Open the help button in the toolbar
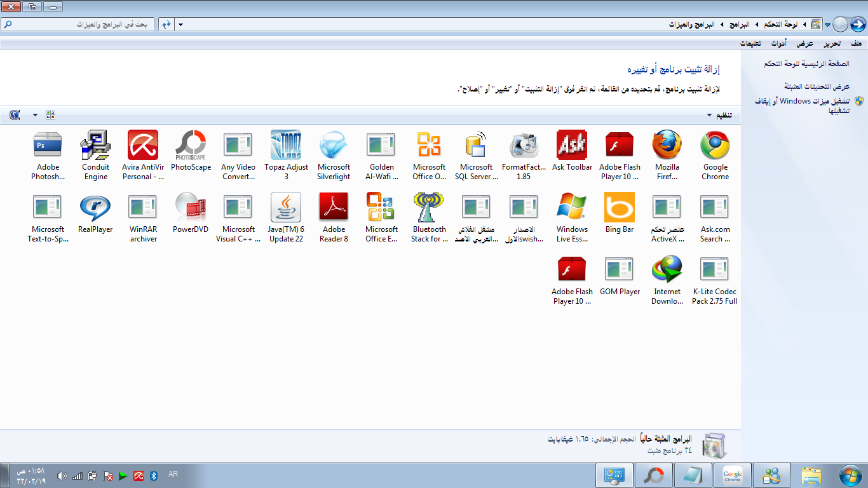The width and height of the screenshot is (868, 488). click(x=15, y=115)
